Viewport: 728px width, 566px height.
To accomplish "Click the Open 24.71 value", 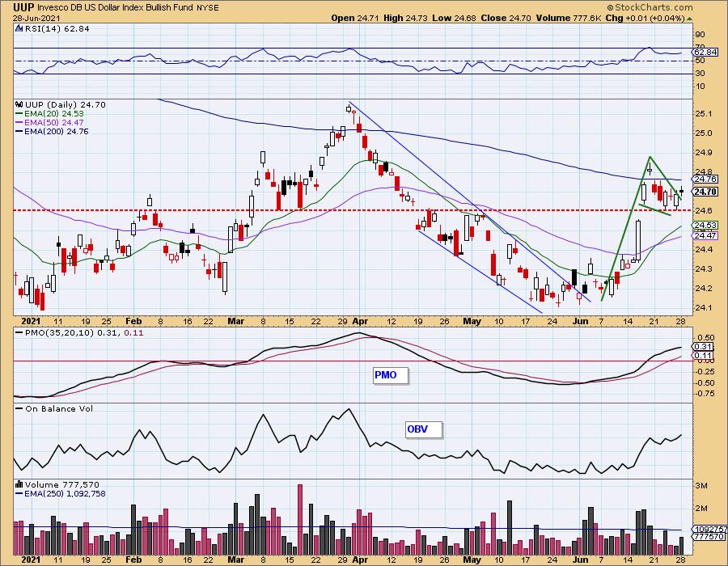I will click(355, 18).
